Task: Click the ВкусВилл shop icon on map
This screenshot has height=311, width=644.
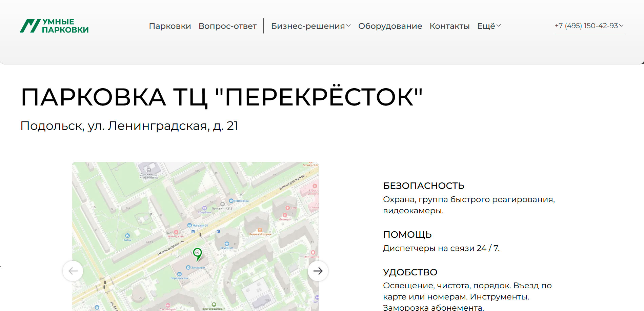Action: [x=227, y=244]
